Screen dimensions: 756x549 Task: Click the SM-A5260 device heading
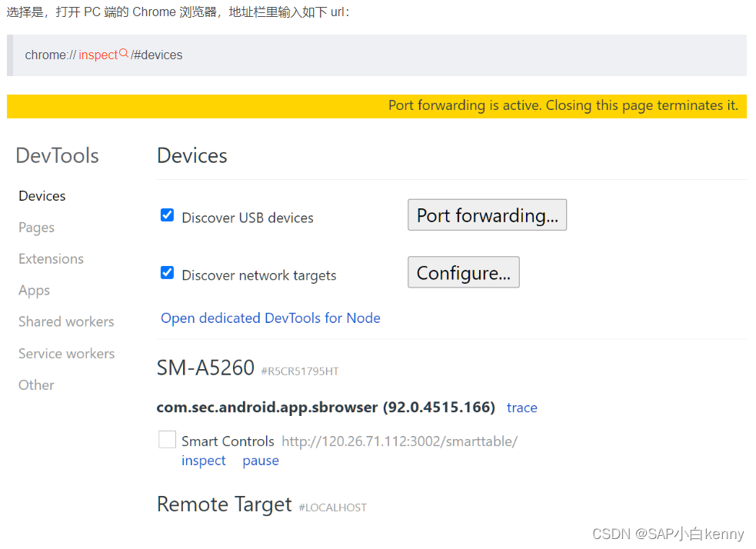pyautogui.click(x=205, y=368)
